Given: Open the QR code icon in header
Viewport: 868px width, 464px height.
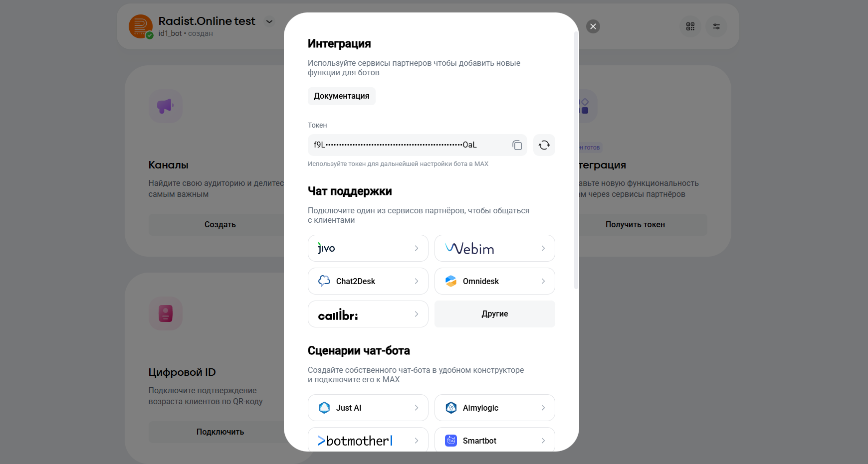Looking at the screenshot, I should click(690, 26).
